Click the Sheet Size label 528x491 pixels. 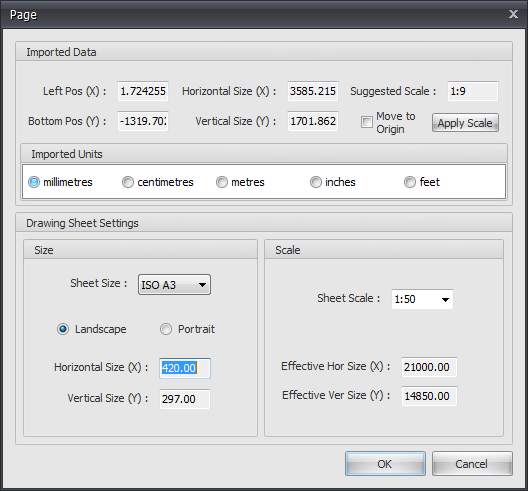tap(98, 283)
